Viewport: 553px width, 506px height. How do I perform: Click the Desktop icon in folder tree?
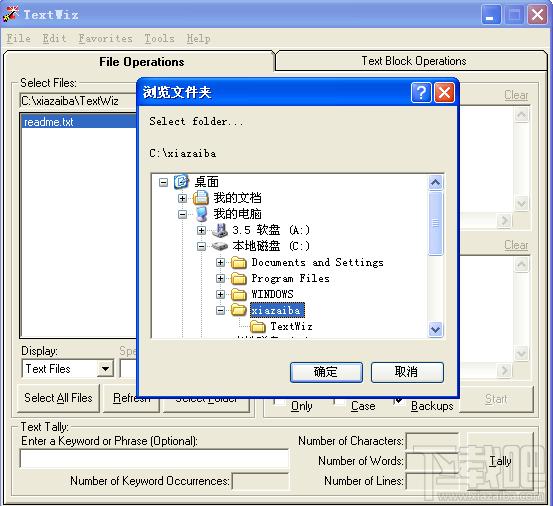pos(182,182)
